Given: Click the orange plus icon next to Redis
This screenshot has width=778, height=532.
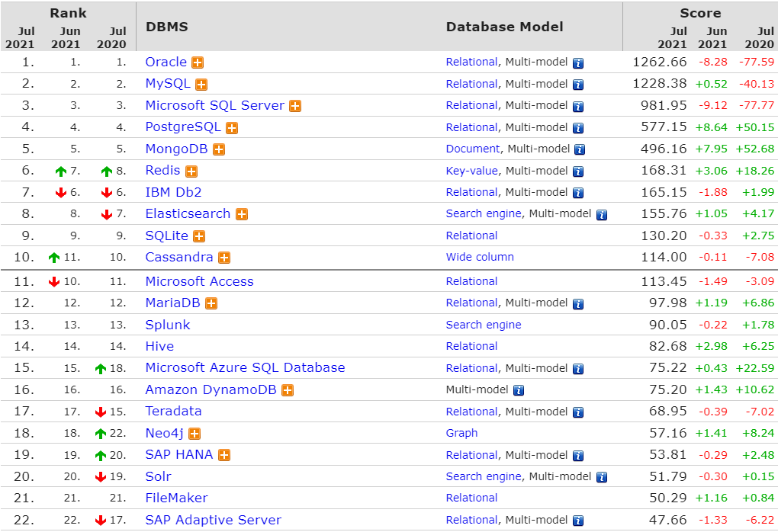Looking at the screenshot, I should 191,171.
